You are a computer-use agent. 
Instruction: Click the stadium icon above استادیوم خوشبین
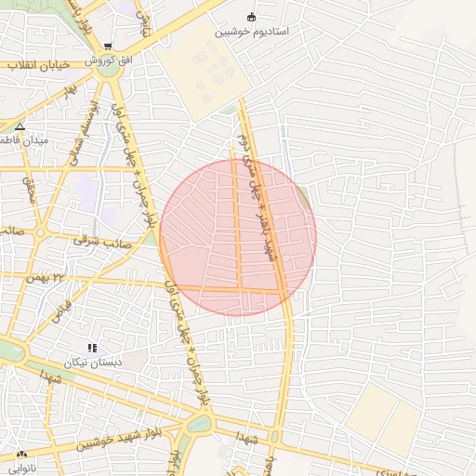tap(251, 18)
